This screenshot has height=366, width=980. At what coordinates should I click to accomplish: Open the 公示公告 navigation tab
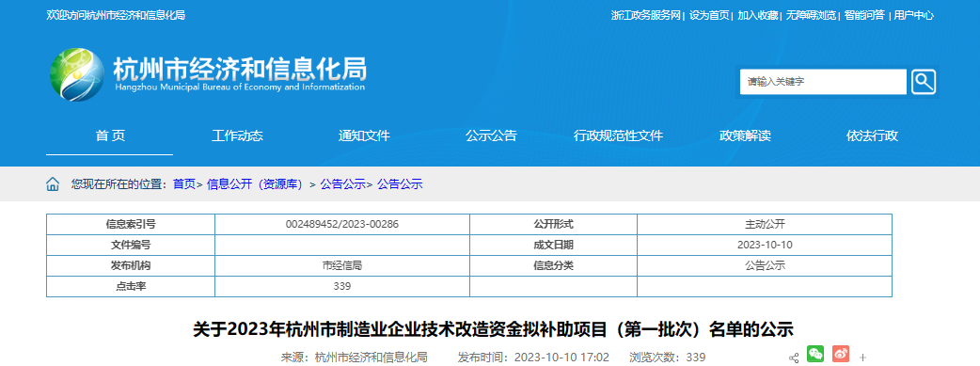(491, 135)
